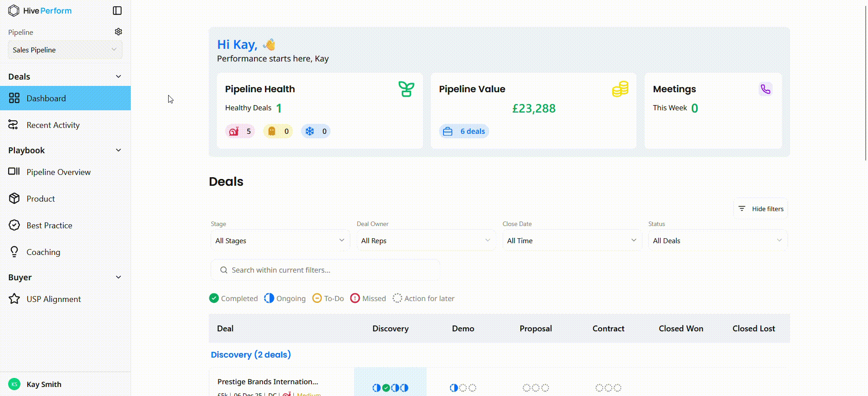Toggle the Completed status legend filter

(233, 298)
